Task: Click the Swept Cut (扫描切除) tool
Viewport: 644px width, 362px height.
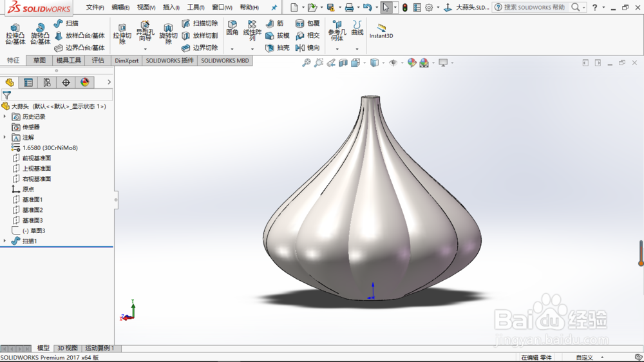Action: tap(200, 23)
